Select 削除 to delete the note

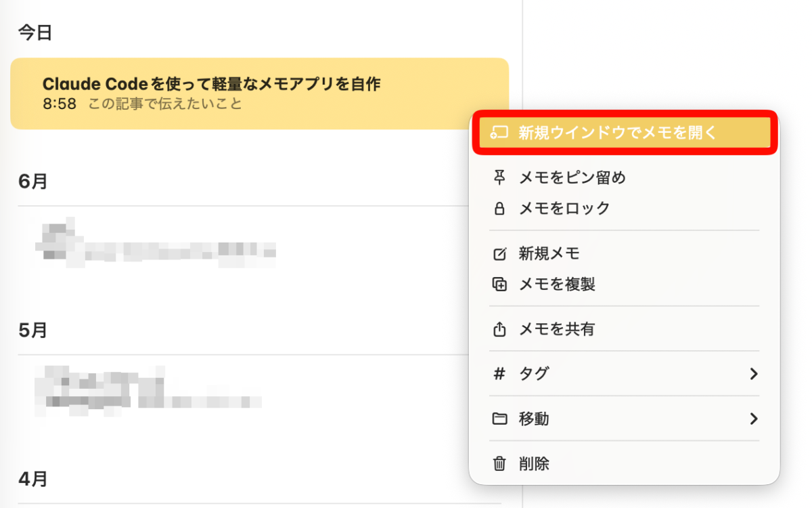click(x=624, y=464)
